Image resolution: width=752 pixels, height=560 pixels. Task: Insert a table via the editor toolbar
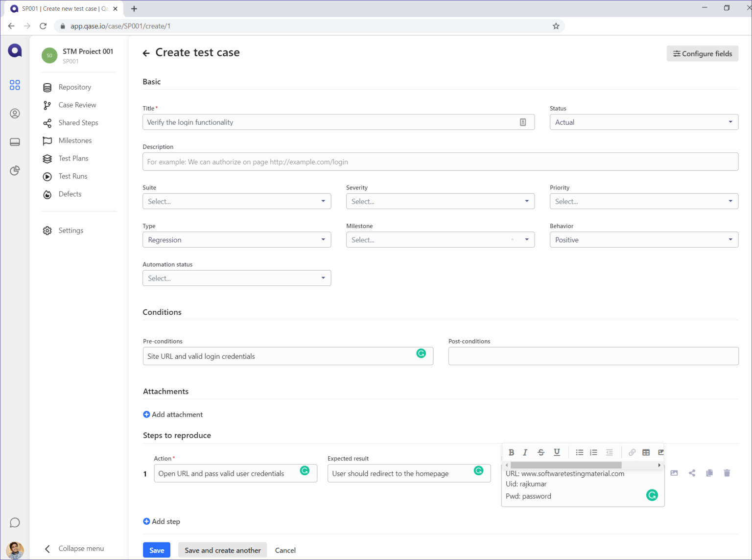pyautogui.click(x=646, y=452)
